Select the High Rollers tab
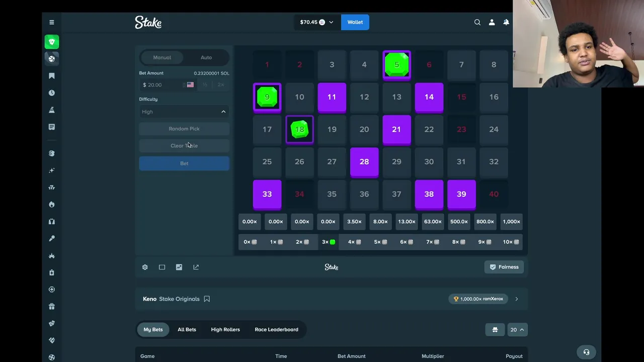This screenshot has height=362, width=644. pos(225,330)
